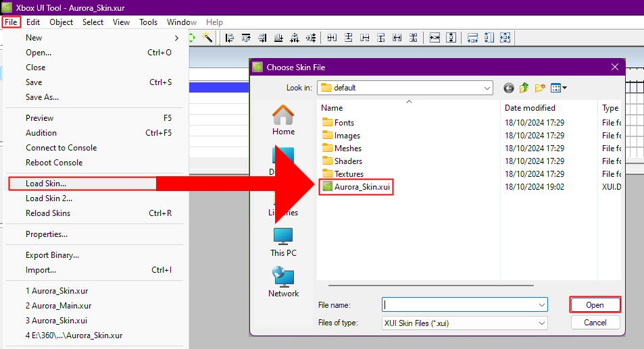Go to Home in the places bar

coord(283,120)
